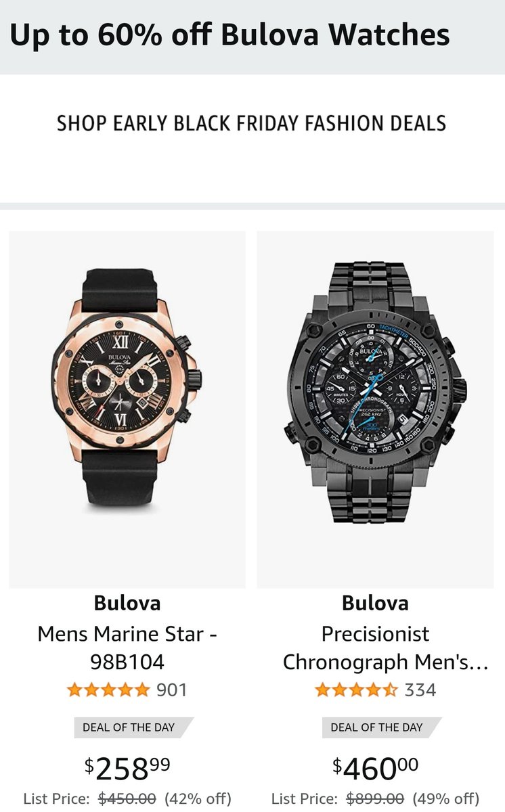The width and height of the screenshot is (505, 812).
Task: Open the black Precisionist Chronograph watch image
Action: 375,409
